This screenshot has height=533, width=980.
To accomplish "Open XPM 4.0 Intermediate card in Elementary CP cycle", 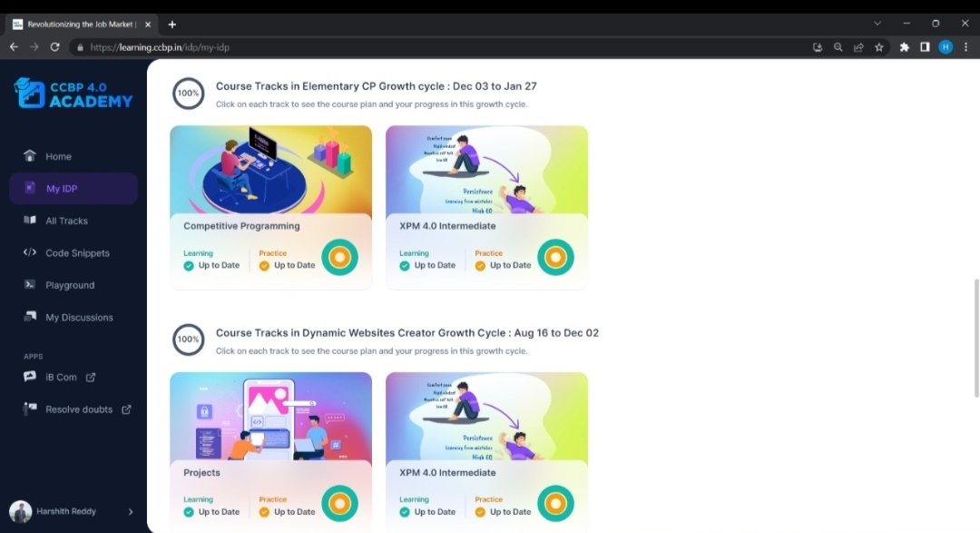I will click(x=487, y=207).
